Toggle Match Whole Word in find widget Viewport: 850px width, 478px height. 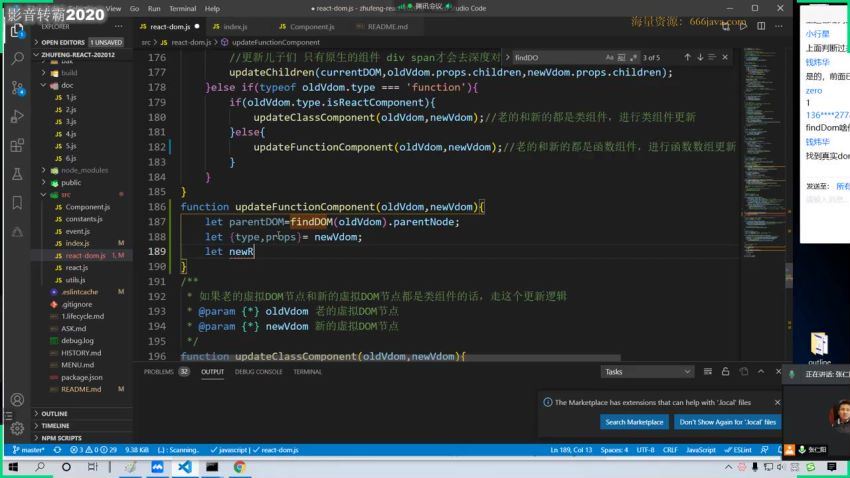pyautogui.click(x=621, y=57)
